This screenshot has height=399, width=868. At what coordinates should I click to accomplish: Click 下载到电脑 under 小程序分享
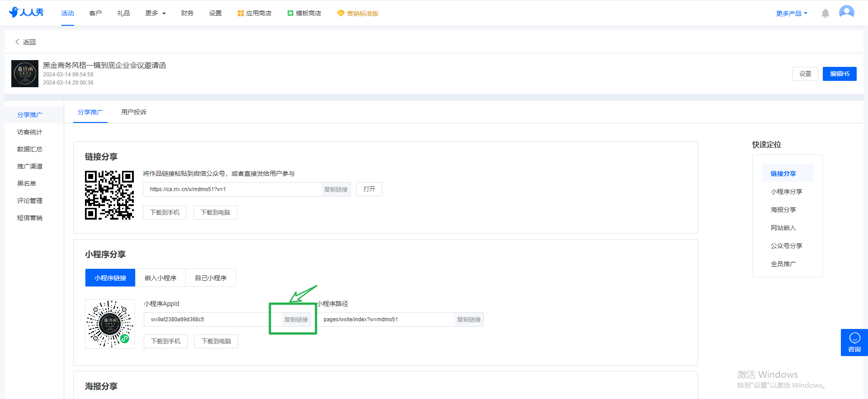pos(217,341)
